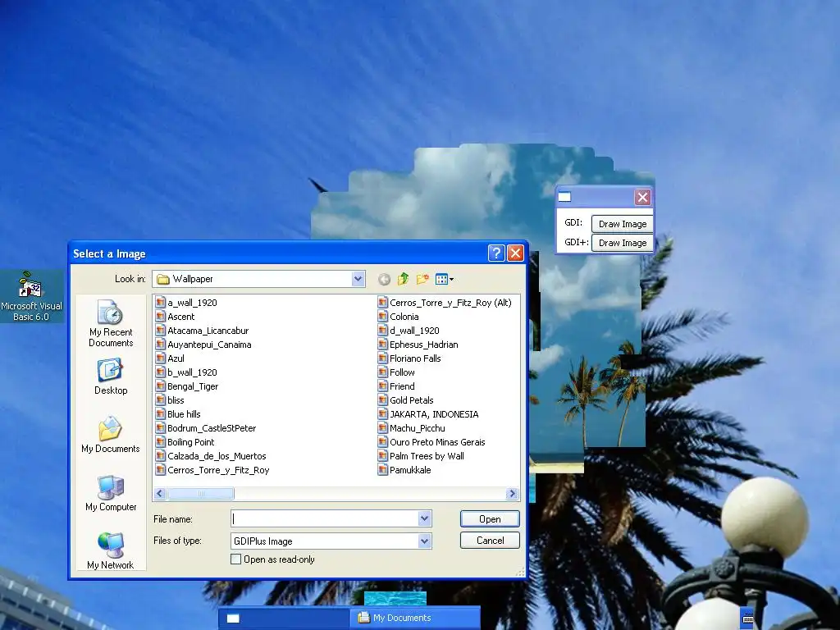840x630 pixels.
Task: Click the Open button
Action: [x=490, y=519]
